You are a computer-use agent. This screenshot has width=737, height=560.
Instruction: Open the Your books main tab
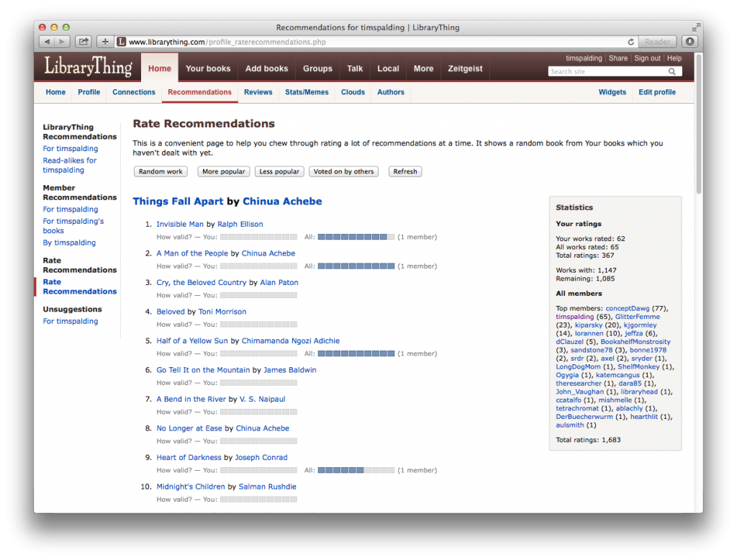coord(208,68)
